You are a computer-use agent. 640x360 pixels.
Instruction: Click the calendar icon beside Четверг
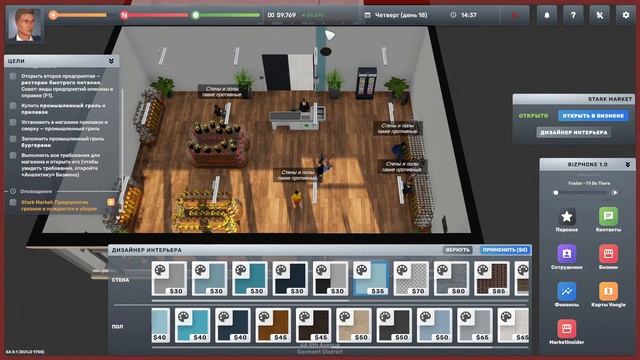pyautogui.click(x=367, y=15)
